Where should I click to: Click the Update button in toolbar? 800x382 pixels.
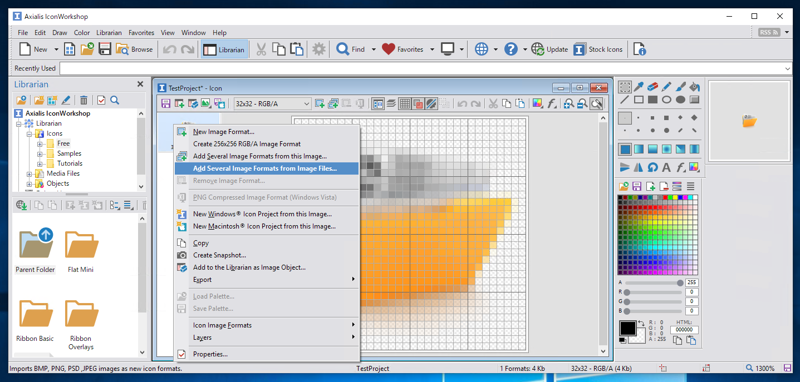[x=549, y=49]
